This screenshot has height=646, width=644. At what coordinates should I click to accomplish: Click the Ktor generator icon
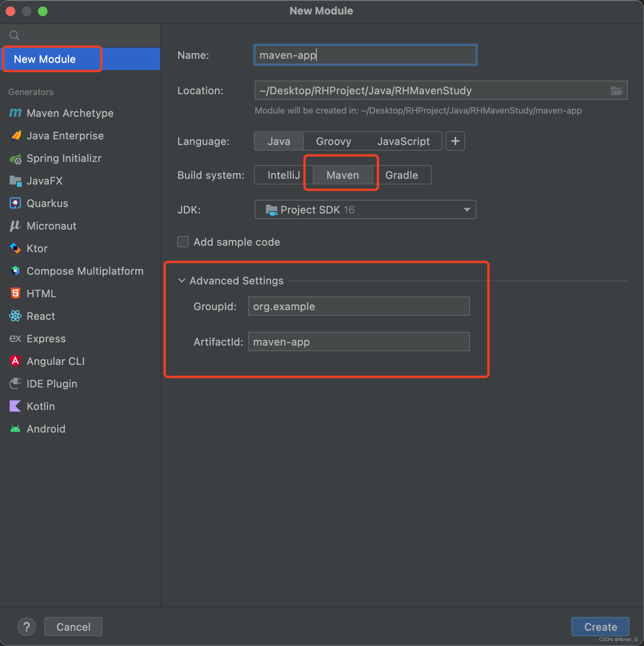[15, 248]
